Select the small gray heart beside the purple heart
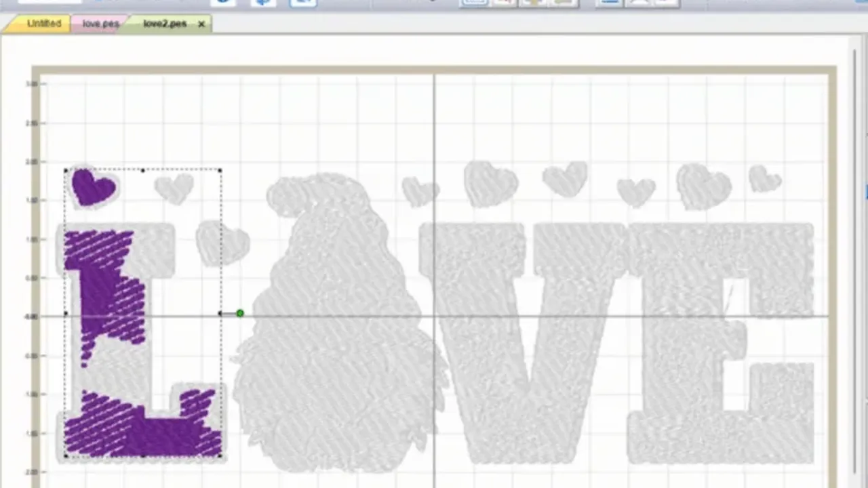The image size is (868, 488). (174, 188)
